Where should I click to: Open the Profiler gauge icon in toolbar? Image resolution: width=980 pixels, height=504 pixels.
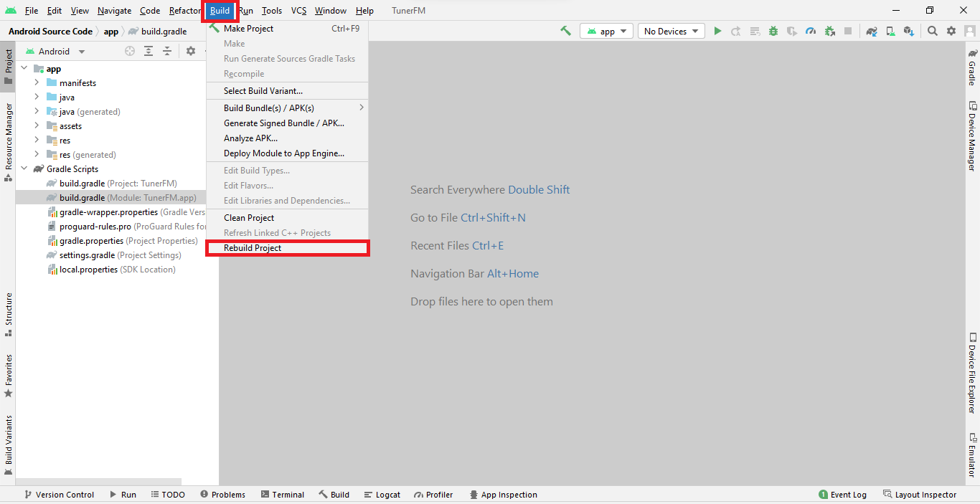(x=811, y=31)
